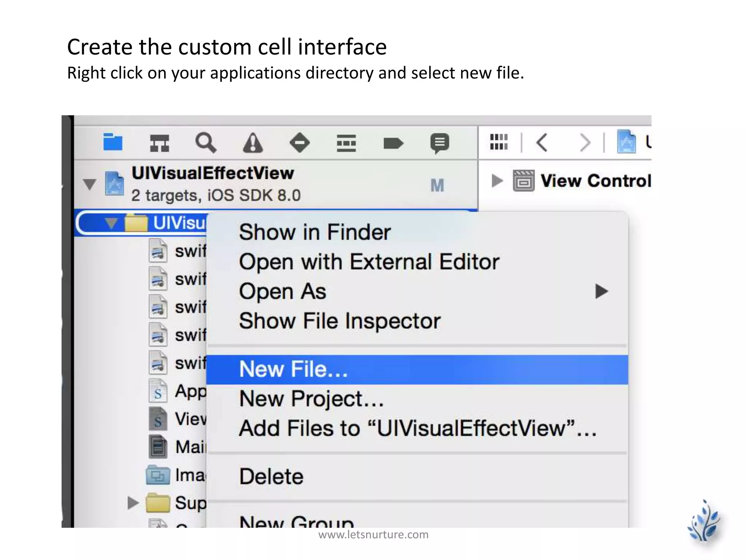The image size is (747, 560).
Task: Click Delete in the context menu
Action: coord(271,477)
